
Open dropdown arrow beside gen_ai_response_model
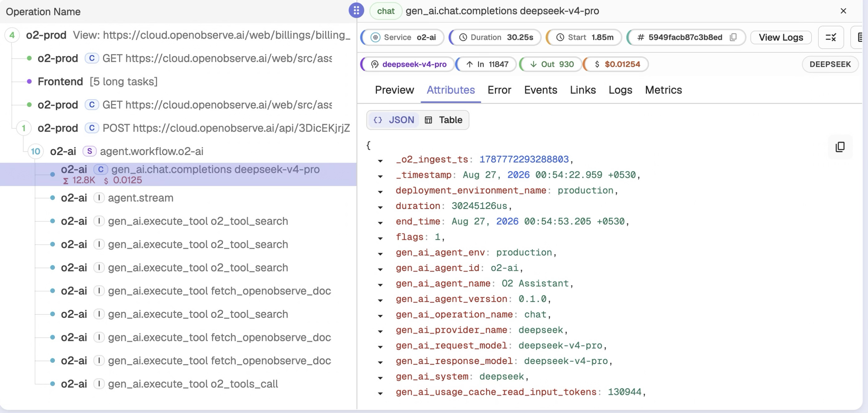[x=380, y=362]
